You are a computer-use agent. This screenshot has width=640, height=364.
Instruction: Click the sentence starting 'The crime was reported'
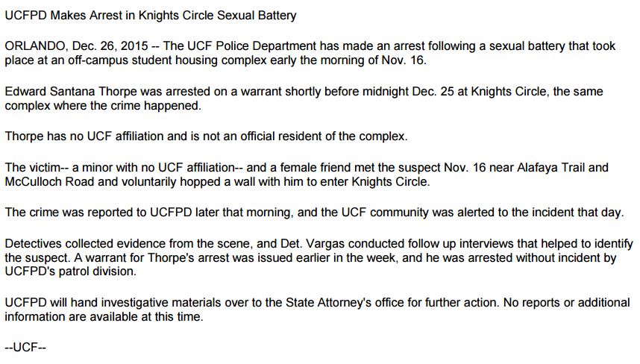pyautogui.click(x=313, y=212)
